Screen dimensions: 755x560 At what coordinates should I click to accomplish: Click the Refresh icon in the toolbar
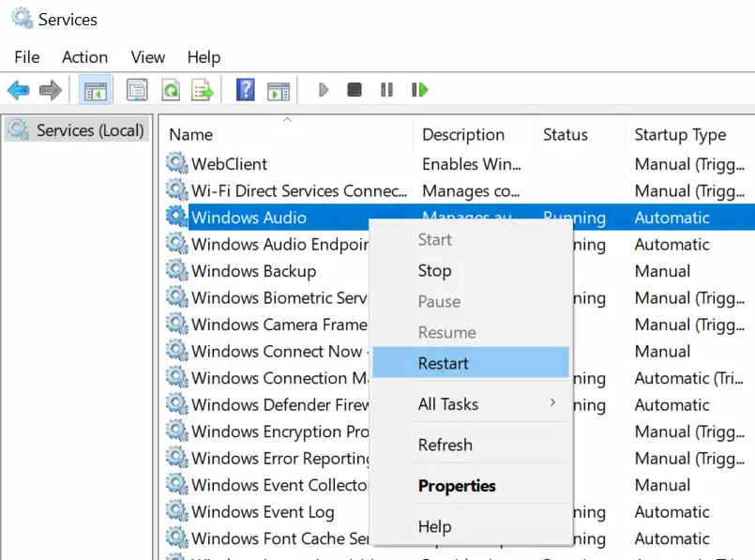click(171, 90)
